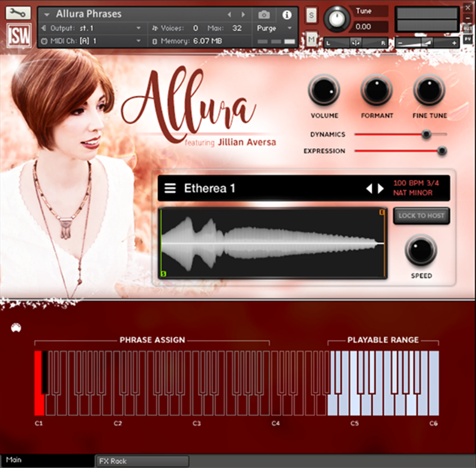
Task: Close the instrument with X button
Action: [468, 8]
